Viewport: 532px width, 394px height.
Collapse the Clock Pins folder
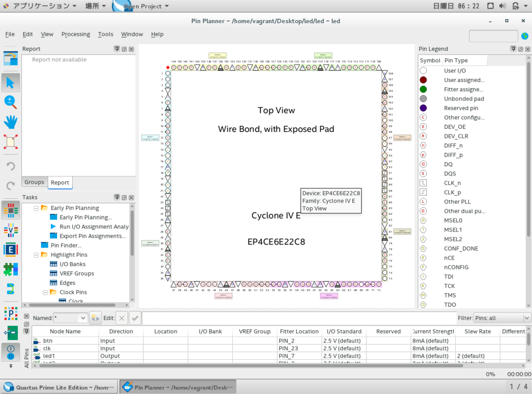pyautogui.click(x=45, y=292)
